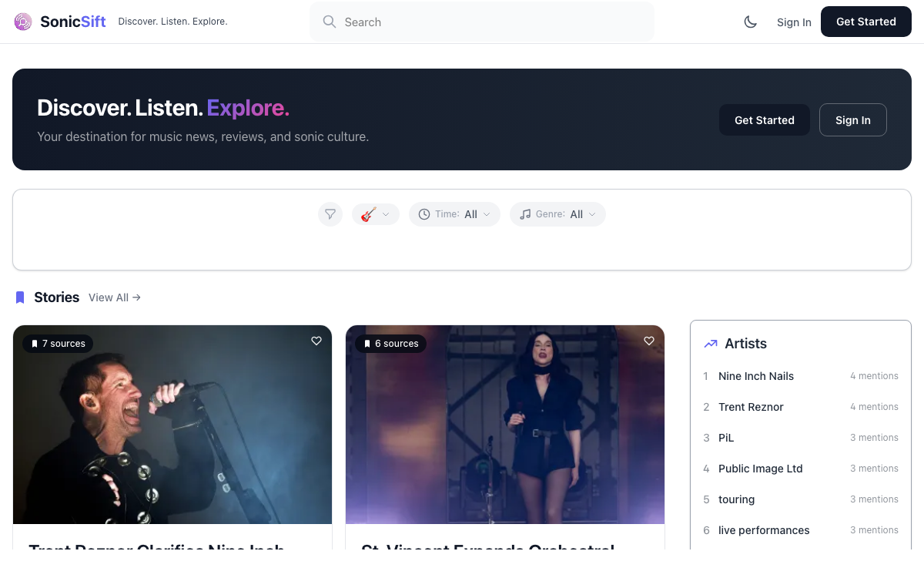Click the Sign In link in the header
This screenshot has height=578, width=924.
pos(794,22)
